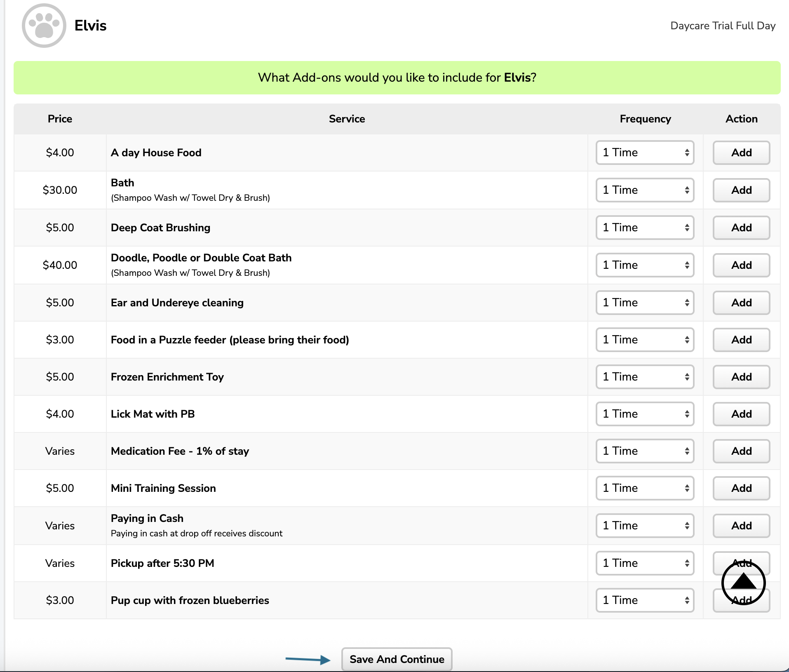Open frequency dropdown for Mini Training Session
Screen dimensions: 789x672
[x=645, y=488]
